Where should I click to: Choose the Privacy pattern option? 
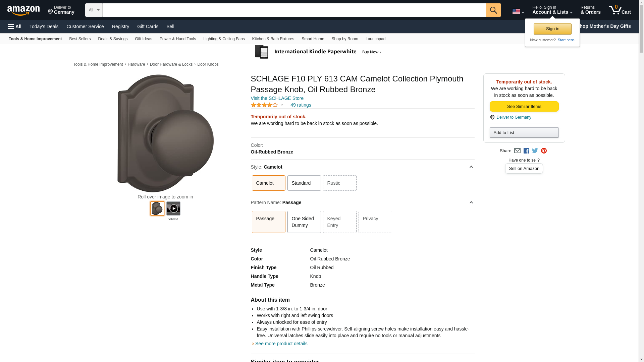[375, 222]
